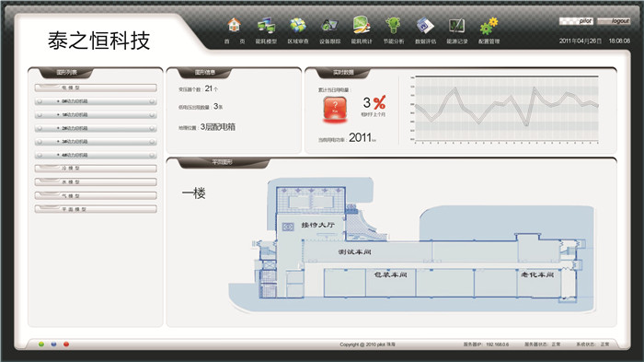
Task: Click the pilot user button
Action: coord(576,21)
